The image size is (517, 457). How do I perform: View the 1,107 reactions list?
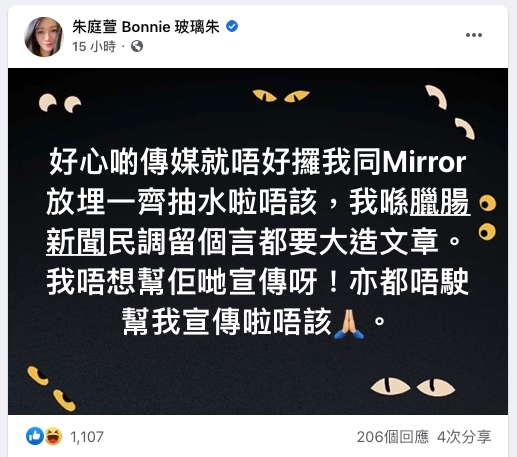click(x=87, y=437)
